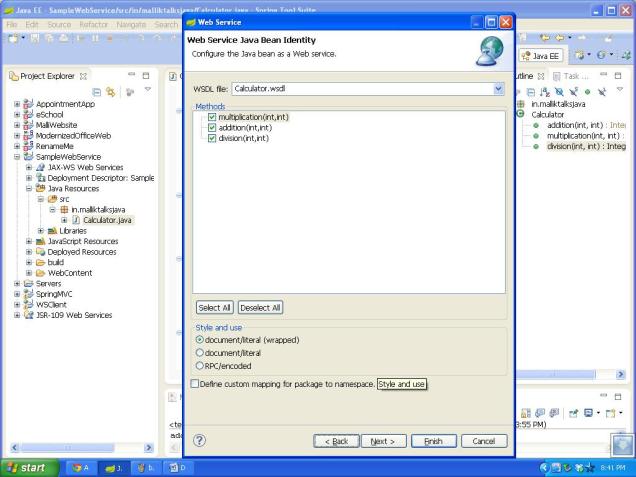
Task: Collapse the Java Resources node
Action: (29, 188)
